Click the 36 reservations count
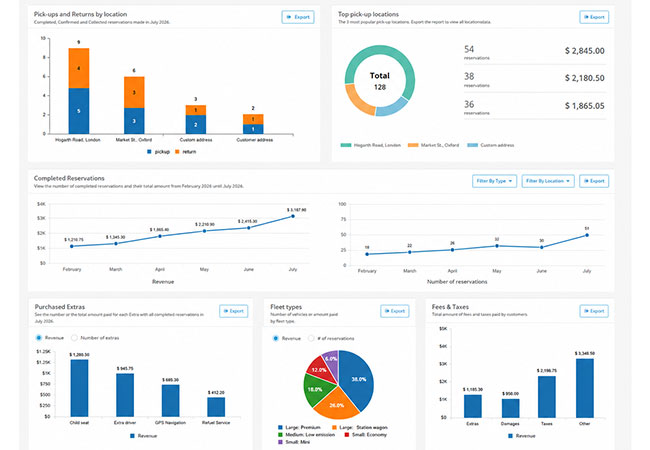650x450 pixels. point(469,104)
